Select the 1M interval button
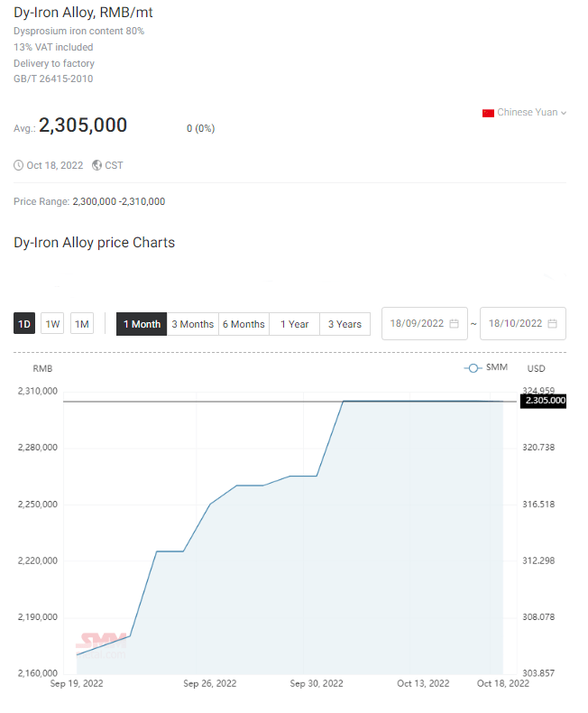The width and height of the screenshot is (588, 713). click(x=82, y=324)
